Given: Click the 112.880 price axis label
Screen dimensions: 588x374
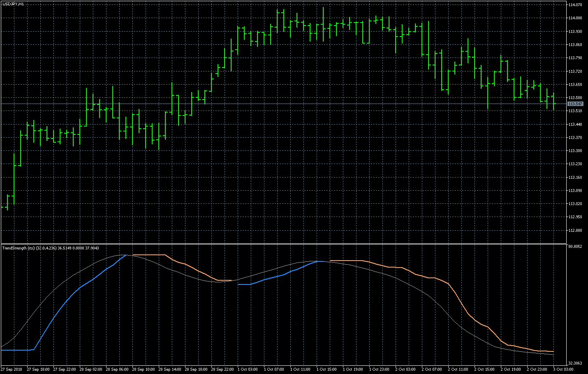Looking at the screenshot, I should (x=575, y=231).
